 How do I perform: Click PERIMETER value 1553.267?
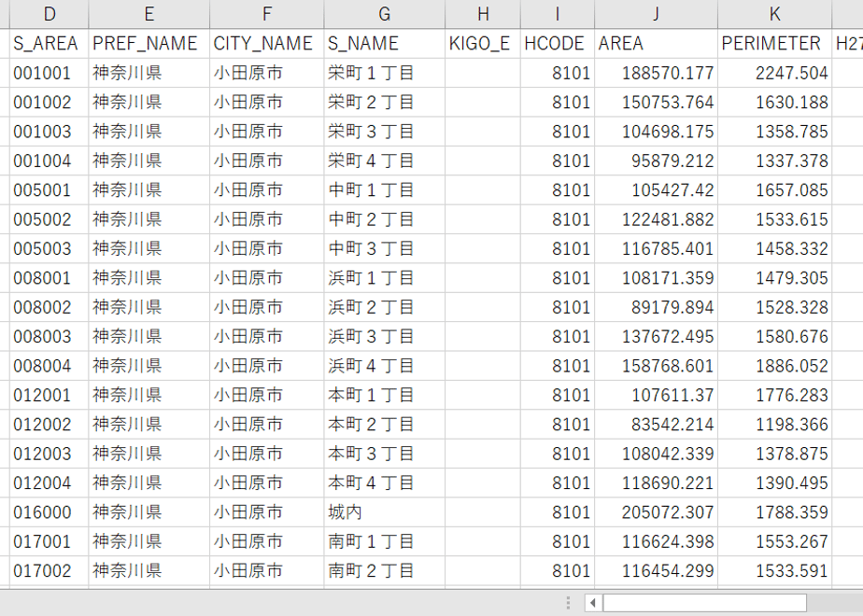774,541
